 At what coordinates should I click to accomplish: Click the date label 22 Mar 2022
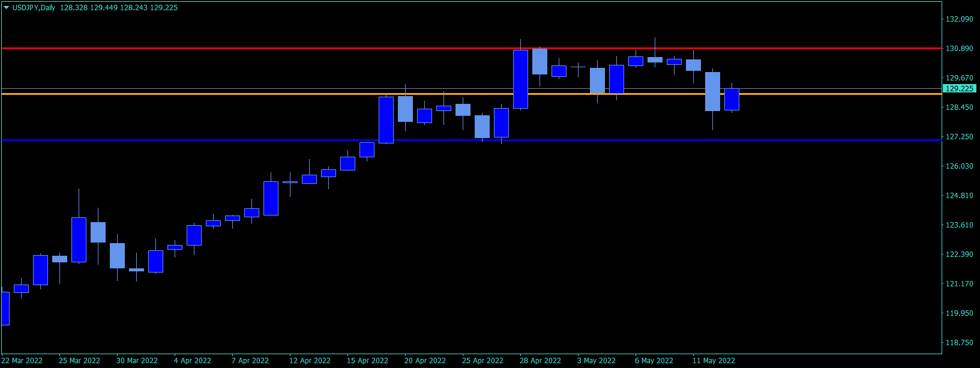point(22,361)
